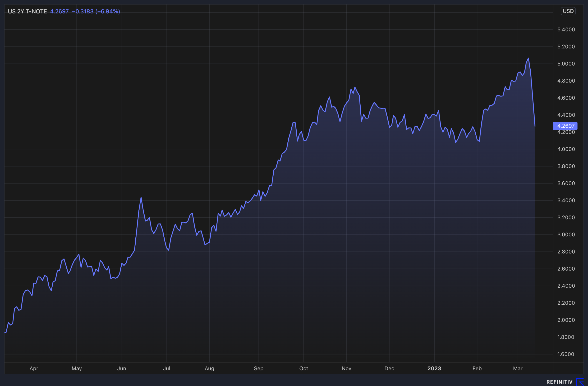
Task: Click the Aug date axis label
Action: [209, 368]
